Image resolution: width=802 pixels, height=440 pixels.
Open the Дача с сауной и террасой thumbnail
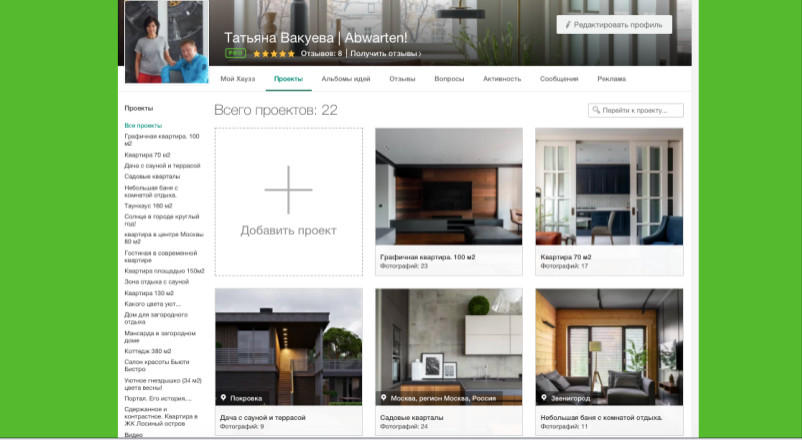pyautogui.click(x=288, y=347)
